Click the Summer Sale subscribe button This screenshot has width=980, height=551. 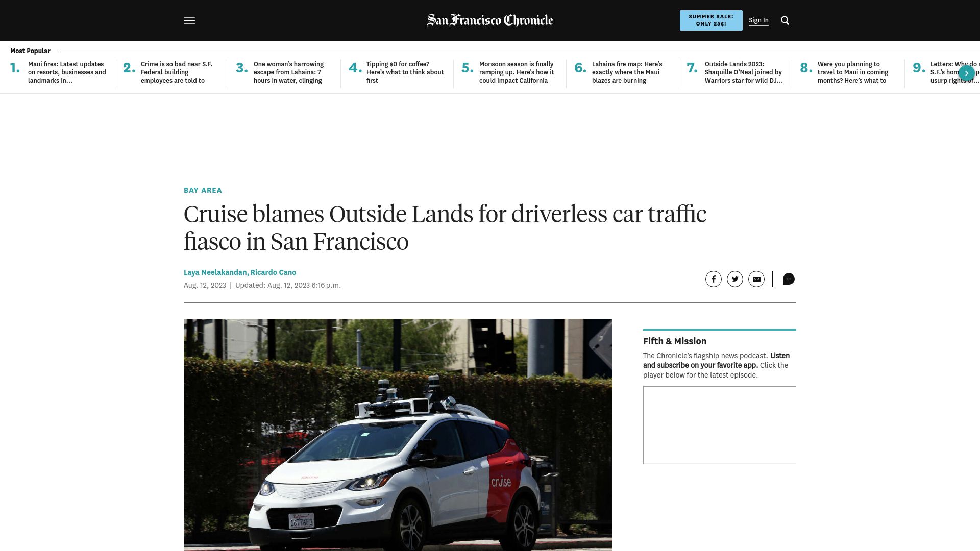click(711, 20)
